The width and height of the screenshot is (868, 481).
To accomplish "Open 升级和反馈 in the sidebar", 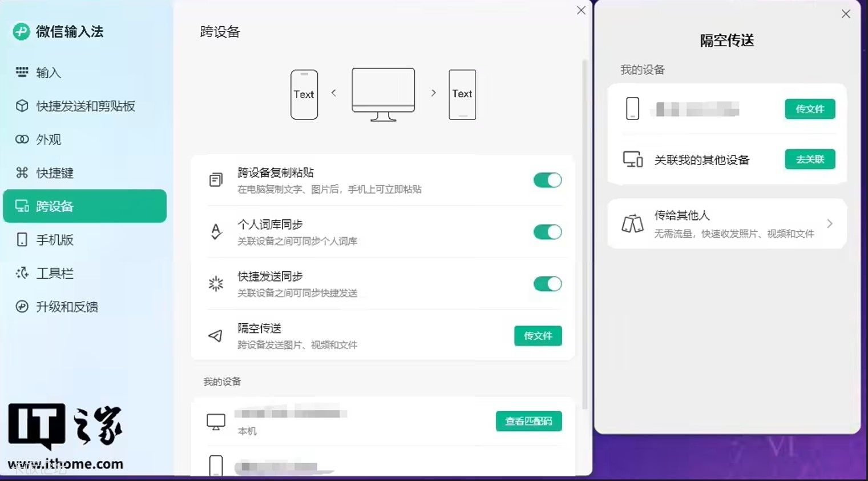I will pos(84,307).
